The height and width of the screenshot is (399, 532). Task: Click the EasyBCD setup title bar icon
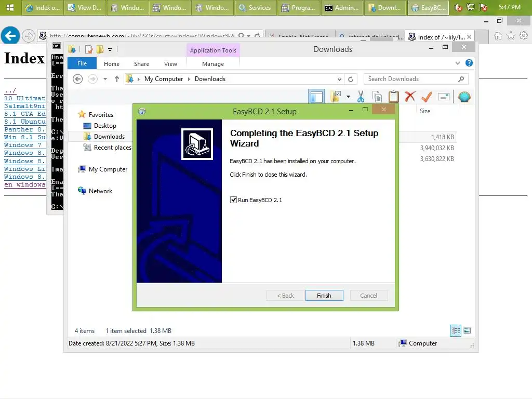(142, 111)
